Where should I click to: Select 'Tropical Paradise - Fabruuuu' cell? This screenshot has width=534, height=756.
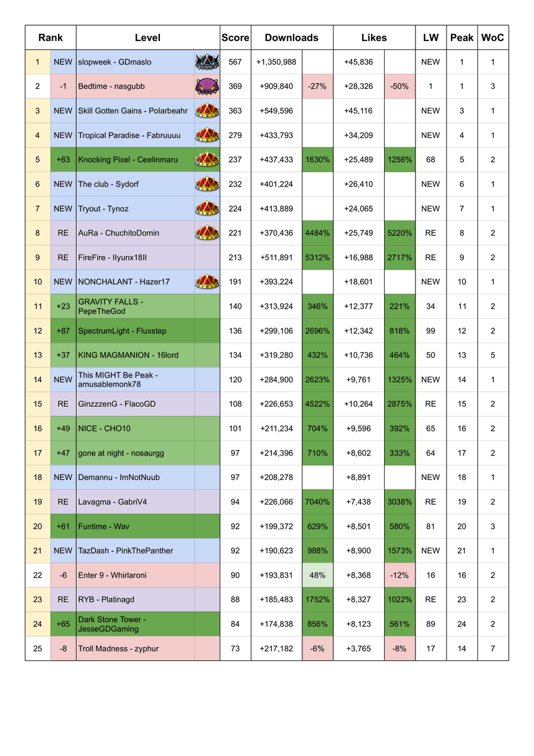(x=135, y=135)
